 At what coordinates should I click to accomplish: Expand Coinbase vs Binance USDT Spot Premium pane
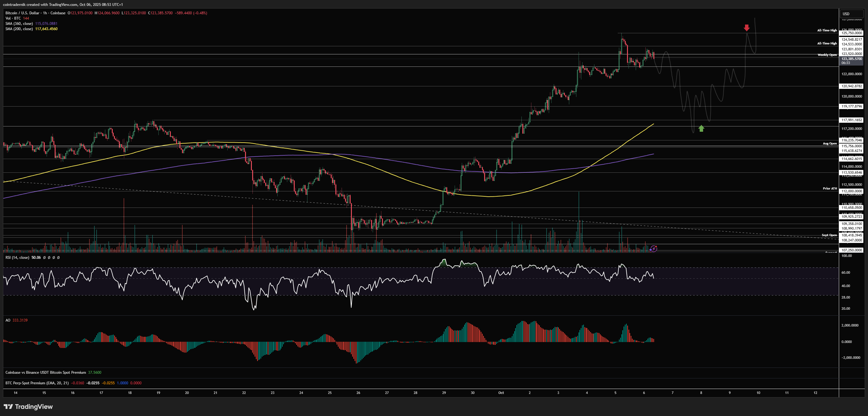[45, 373]
